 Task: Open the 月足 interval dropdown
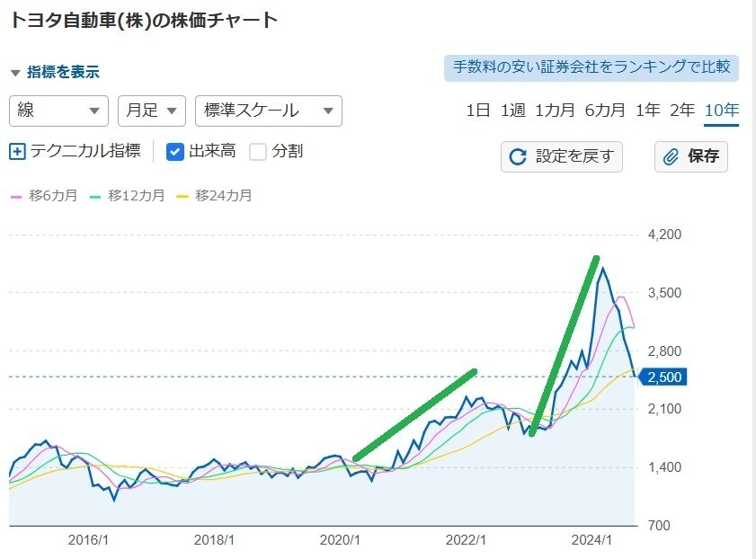coord(151,111)
